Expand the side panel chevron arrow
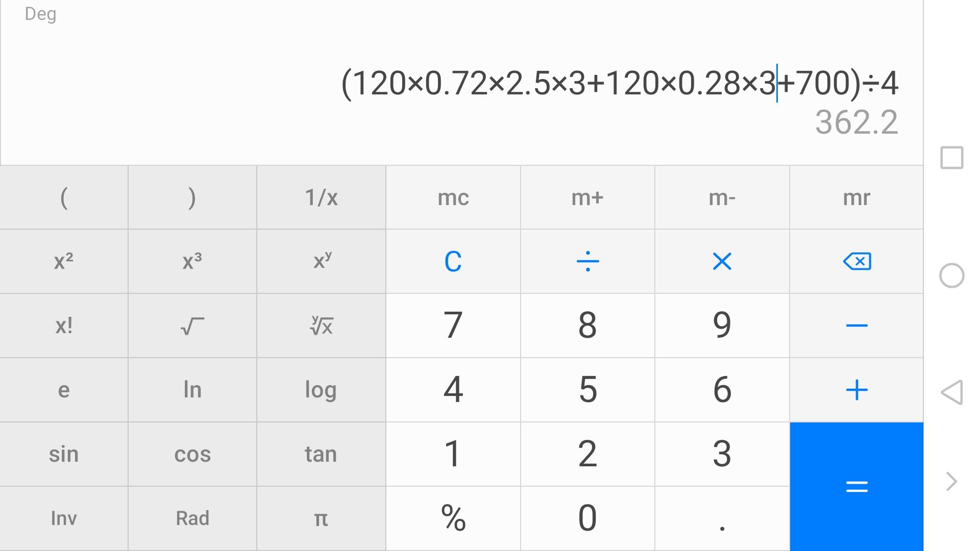The width and height of the screenshot is (980, 551). pos(951,482)
